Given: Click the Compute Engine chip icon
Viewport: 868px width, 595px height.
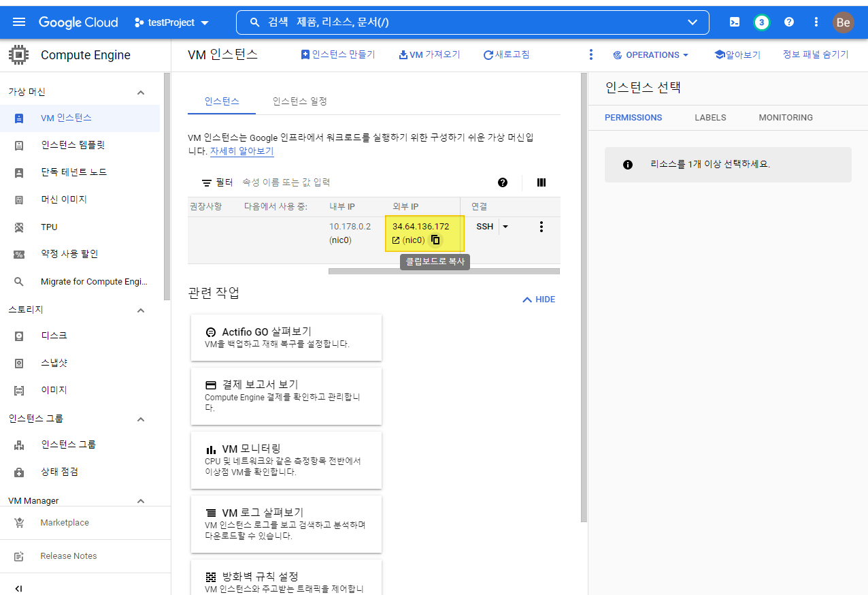Looking at the screenshot, I should 18,55.
